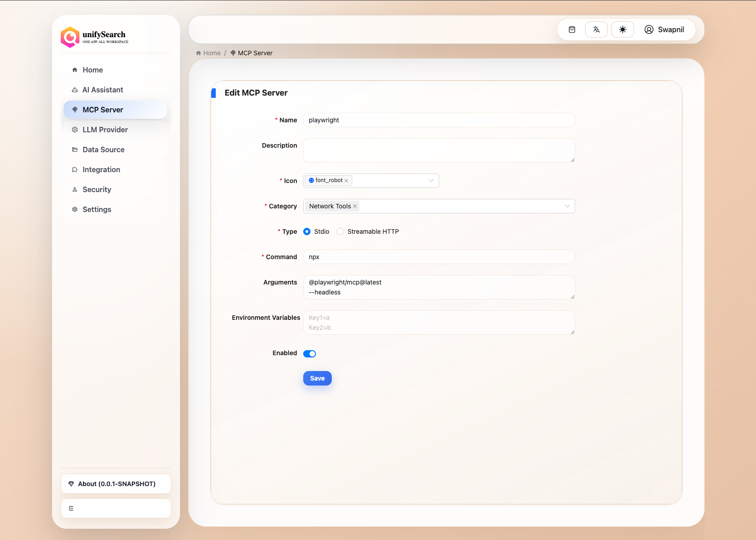
Task: Collapse sidebar using the menu fold icon
Action: (71, 508)
